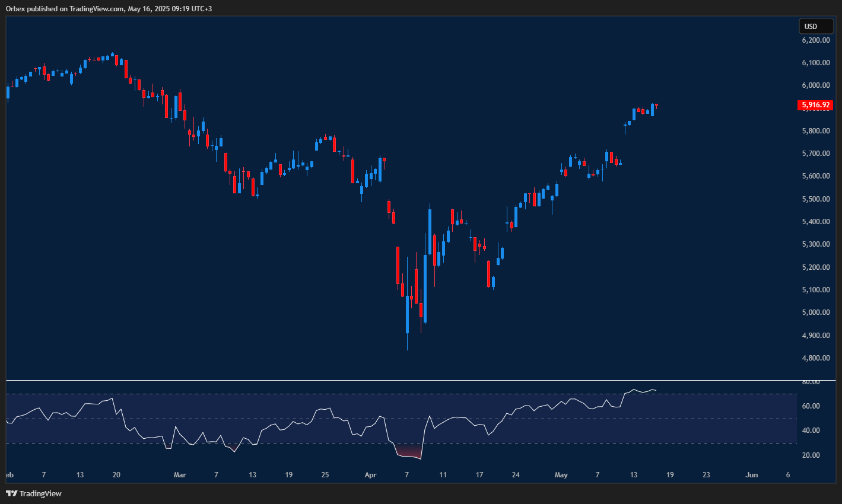Click the TradingView logo icon

pyautogui.click(x=10, y=493)
